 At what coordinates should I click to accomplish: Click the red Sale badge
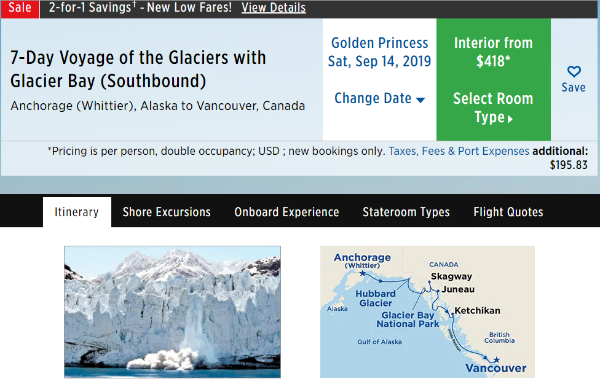coord(20,8)
